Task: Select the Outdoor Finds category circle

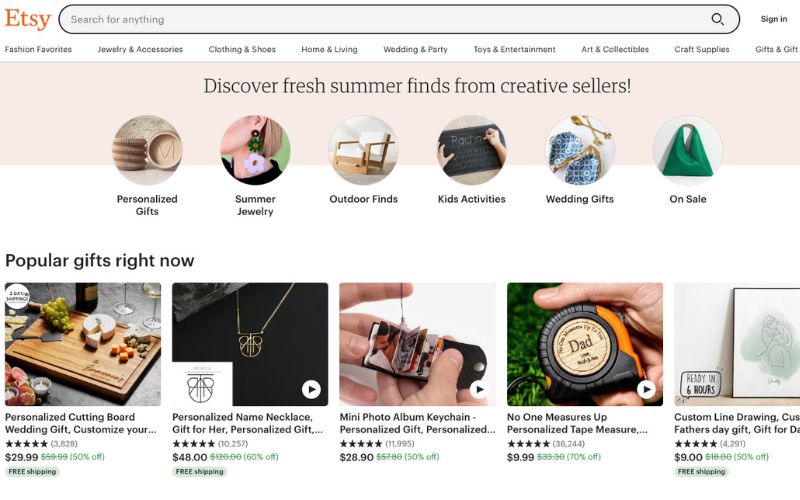Action: click(363, 150)
